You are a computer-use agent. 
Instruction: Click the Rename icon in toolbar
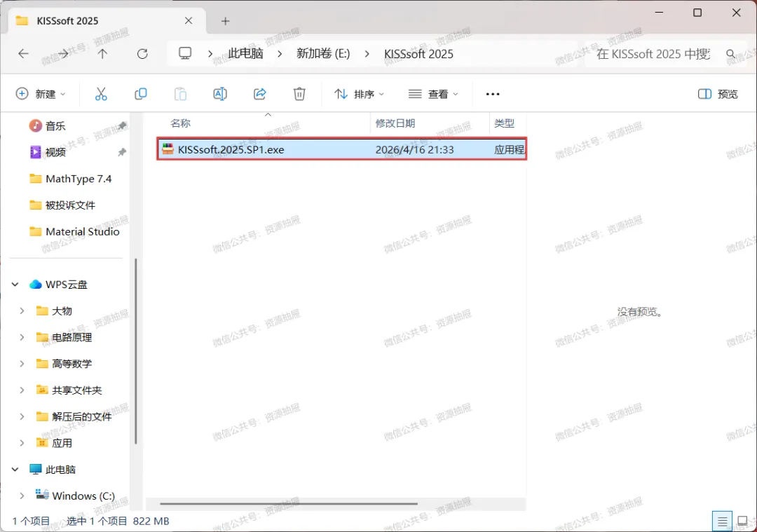pyautogui.click(x=220, y=94)
